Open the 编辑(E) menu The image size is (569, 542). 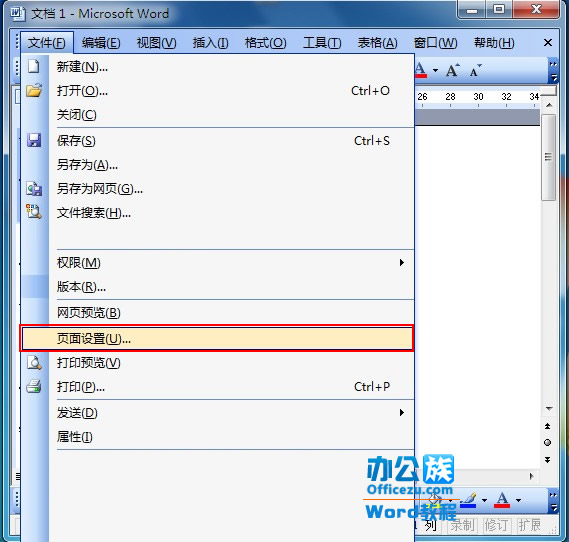point(101,43)
